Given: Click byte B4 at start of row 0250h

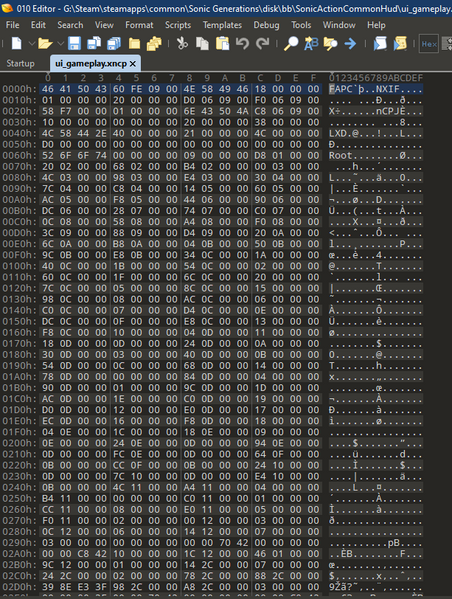Looking at the screenshot, I should 48,499.
